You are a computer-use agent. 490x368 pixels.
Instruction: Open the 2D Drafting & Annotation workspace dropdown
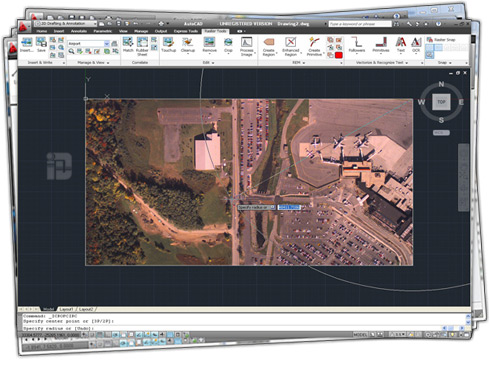[x=65, y=24]
